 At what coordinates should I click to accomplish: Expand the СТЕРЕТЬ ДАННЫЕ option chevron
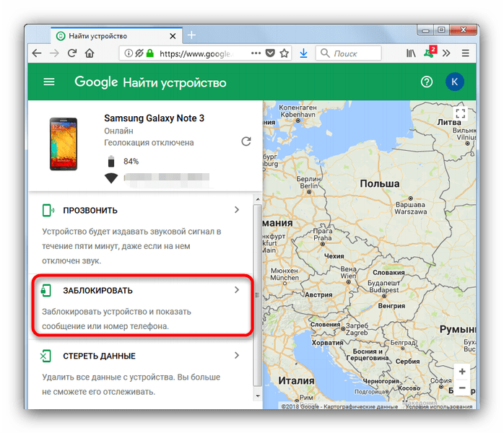(x=236, y=356)
